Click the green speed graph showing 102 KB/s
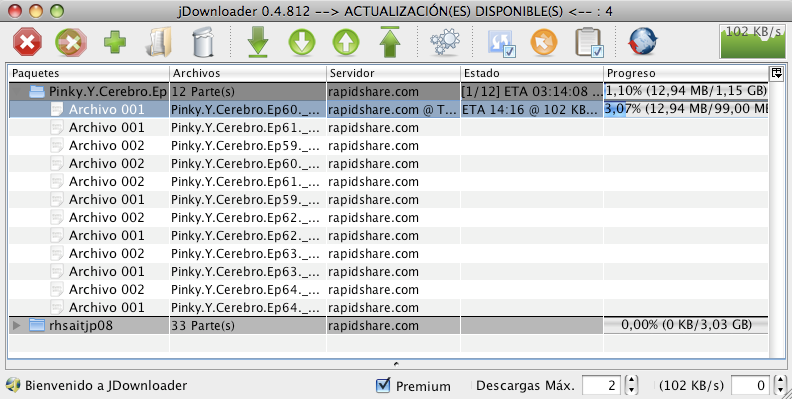Screen dimensions: 792x399 click(x=753, y=41)
